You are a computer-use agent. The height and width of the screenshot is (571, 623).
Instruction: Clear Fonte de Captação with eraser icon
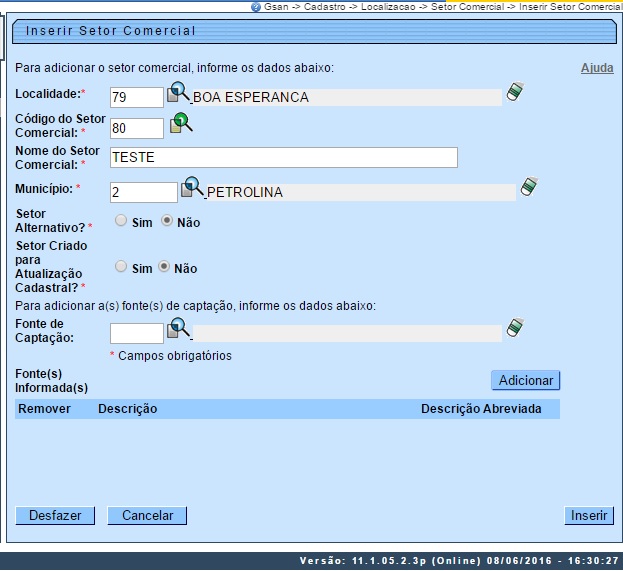(x=514, y=328)
